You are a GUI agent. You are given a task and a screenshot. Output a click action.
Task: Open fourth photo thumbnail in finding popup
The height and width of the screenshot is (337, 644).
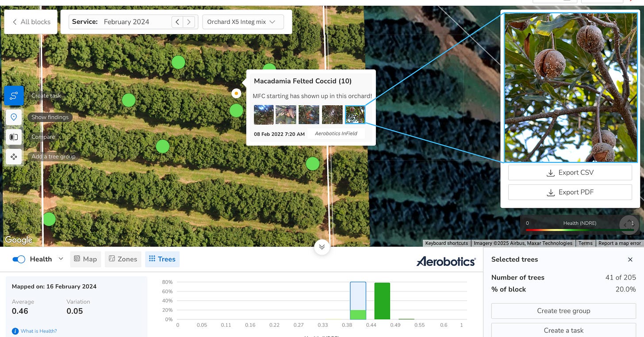(332, 115)
